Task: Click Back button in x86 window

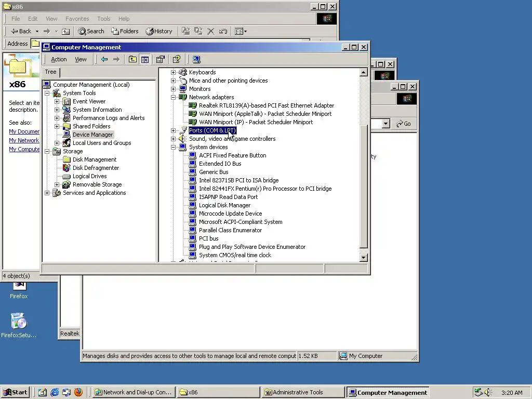Action: click(21, 31)
